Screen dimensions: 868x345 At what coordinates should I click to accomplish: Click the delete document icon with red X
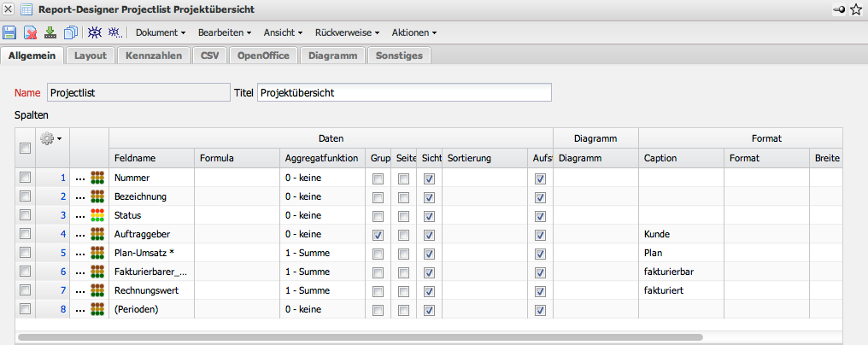31,32
